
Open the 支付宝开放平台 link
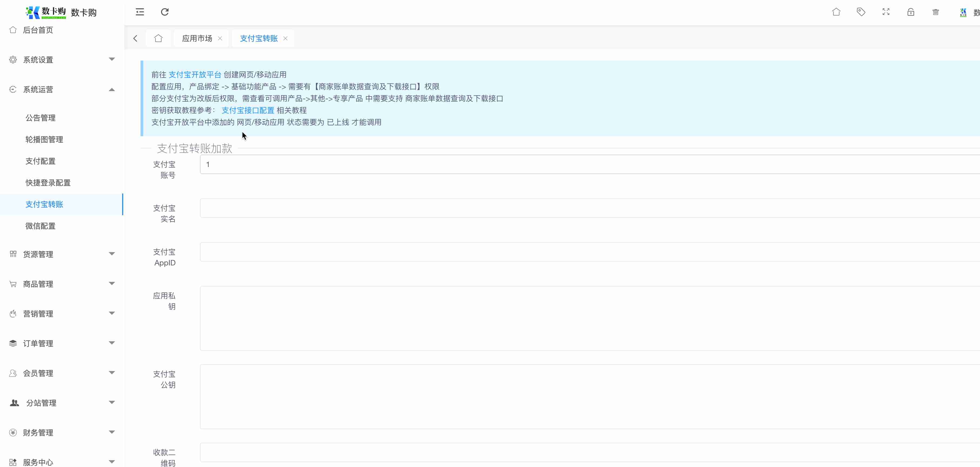tap(194, 75)
